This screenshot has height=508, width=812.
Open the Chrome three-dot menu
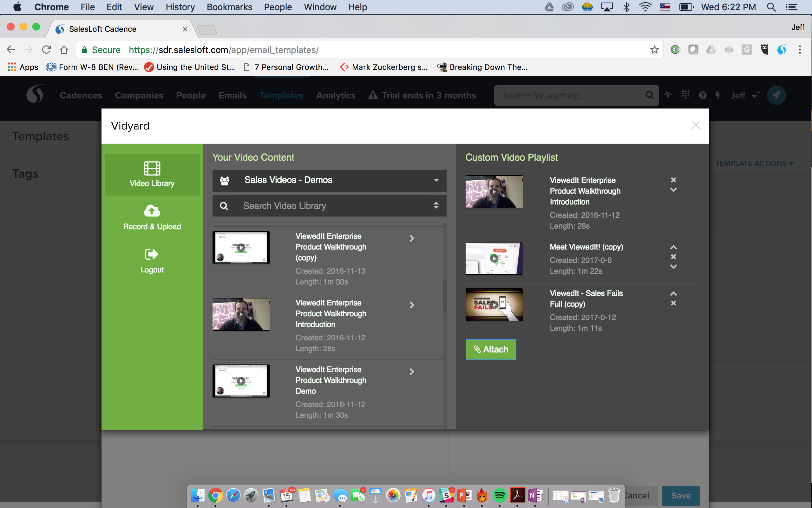pos(800,50)
